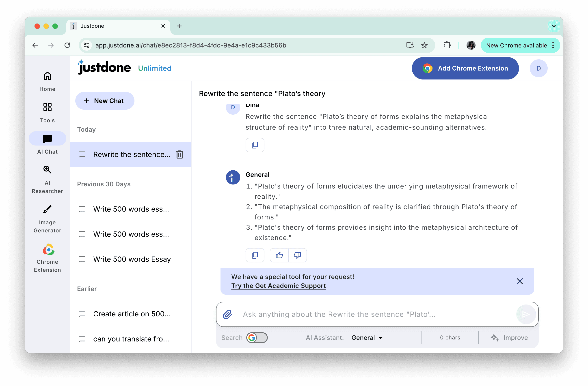Click the 'Today' section heading

pos(86,130)
